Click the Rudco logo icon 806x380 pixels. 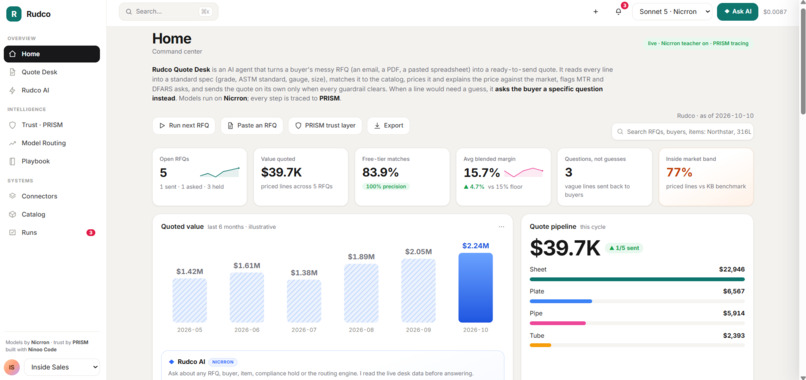14,14
